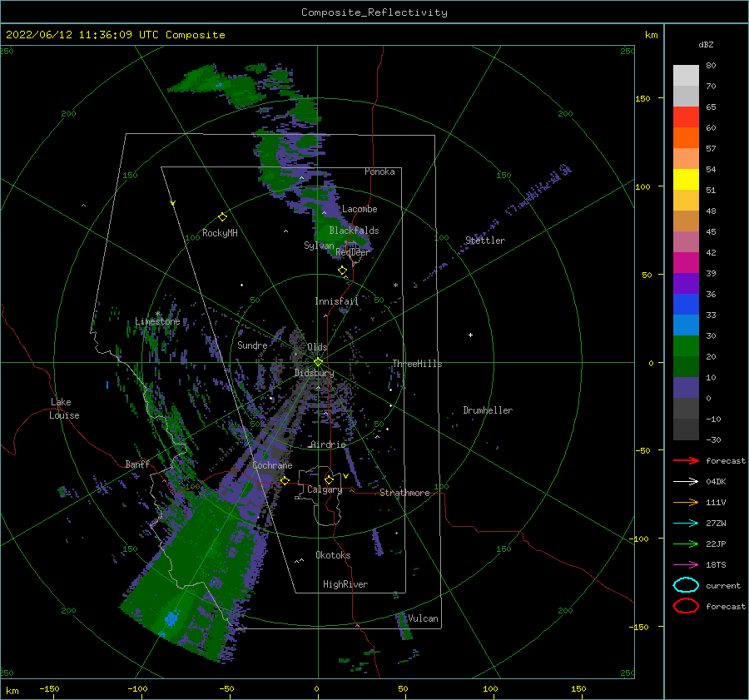
Task: Click the 18TS legend text
Action: pos(716,565)
